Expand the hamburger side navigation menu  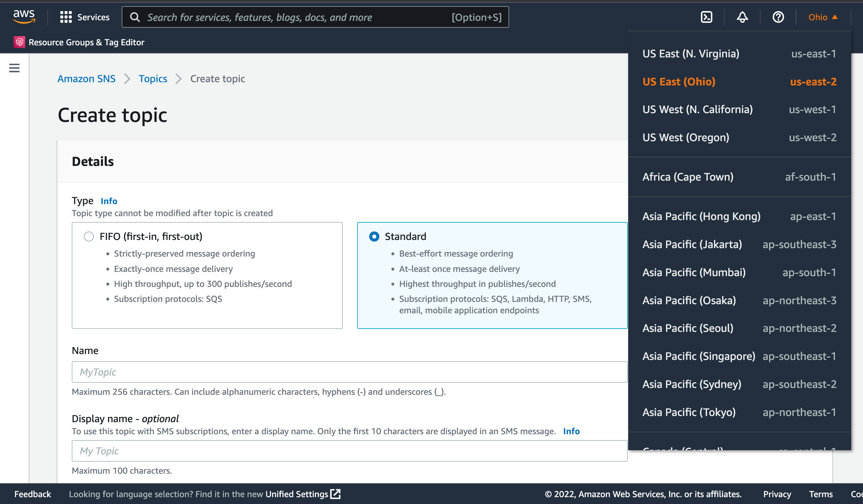pyautogui.click(x=14, y=68)
